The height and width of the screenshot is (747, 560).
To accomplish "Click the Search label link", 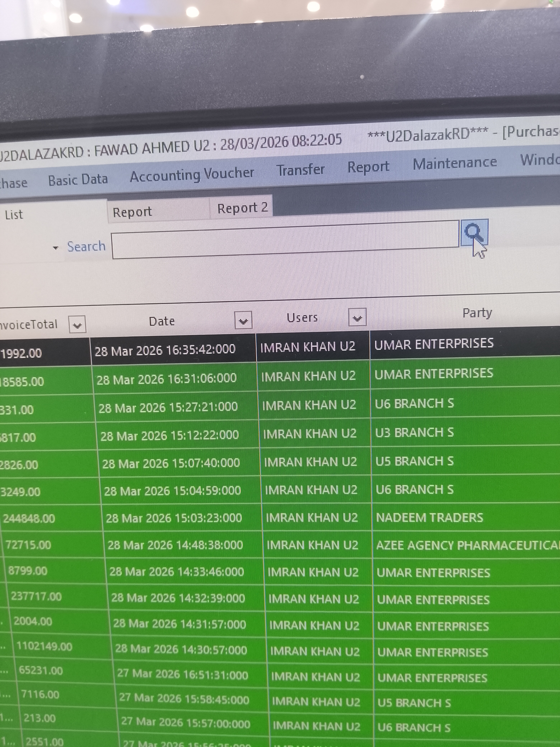I will click(86, 246).
